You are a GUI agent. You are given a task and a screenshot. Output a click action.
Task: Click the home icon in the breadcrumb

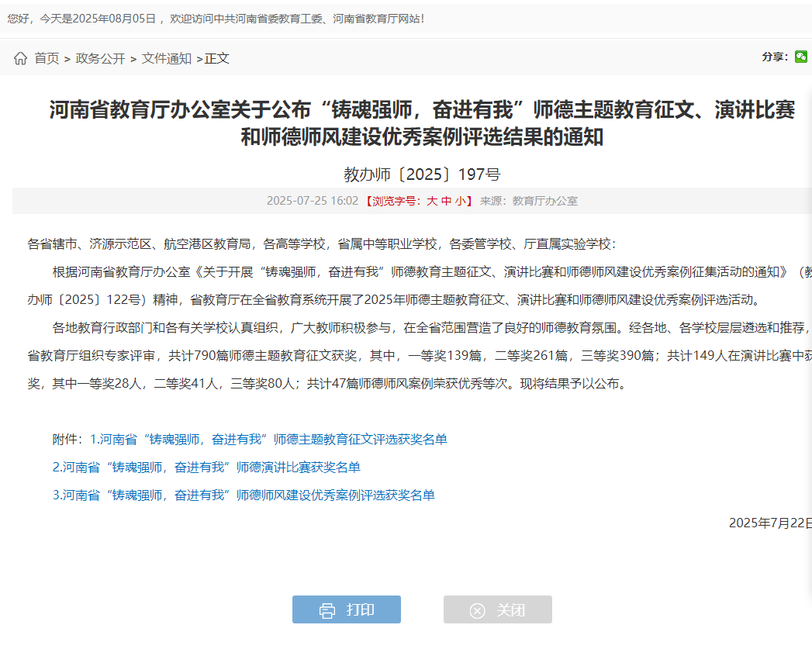point(20,58)
